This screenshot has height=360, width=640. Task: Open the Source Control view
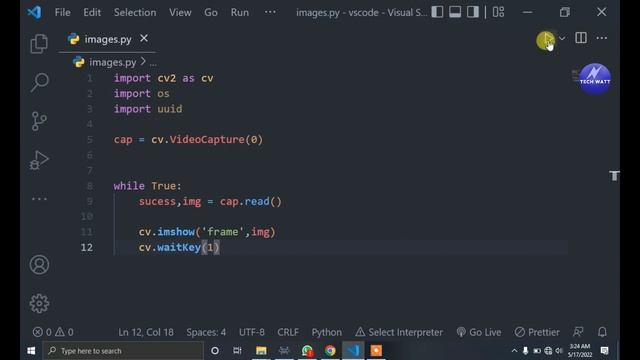pyautogui.click(x=39, y=121)
